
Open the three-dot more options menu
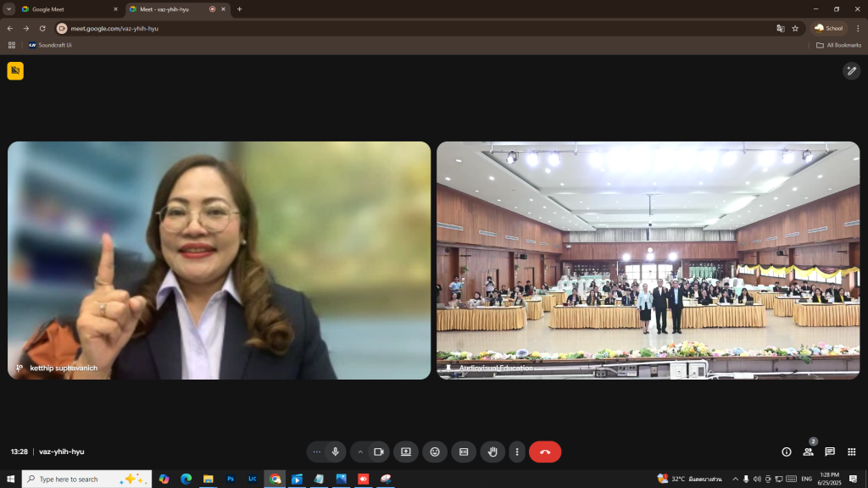517,452
